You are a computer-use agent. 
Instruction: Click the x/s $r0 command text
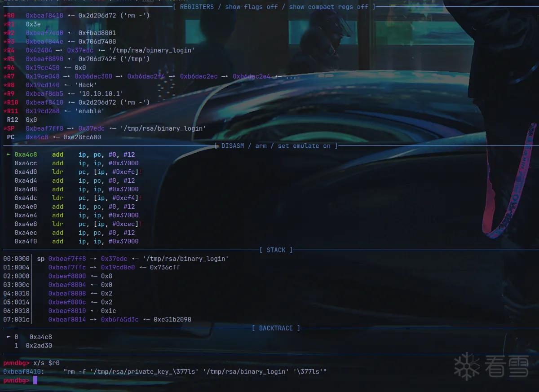[x=46, y=363]
